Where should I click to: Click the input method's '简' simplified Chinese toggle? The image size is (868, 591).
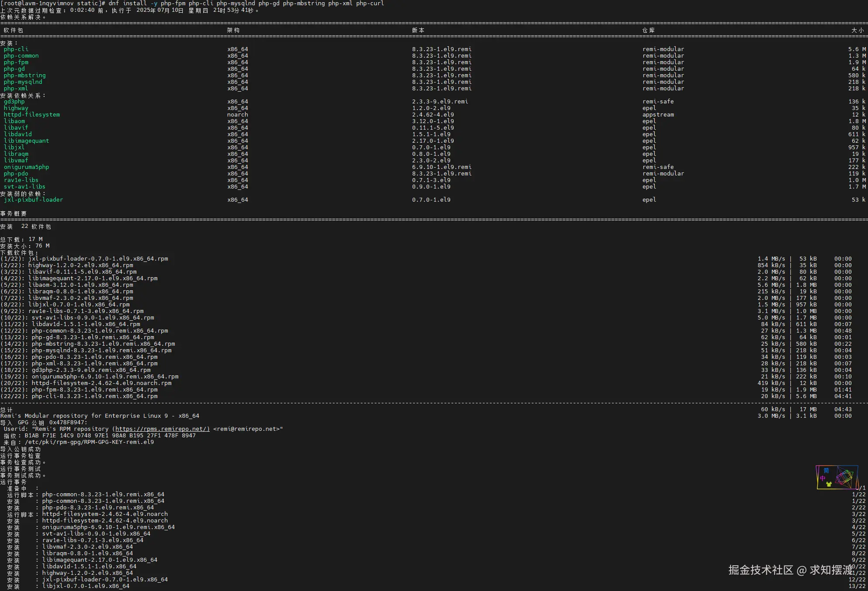coord(826,471)
